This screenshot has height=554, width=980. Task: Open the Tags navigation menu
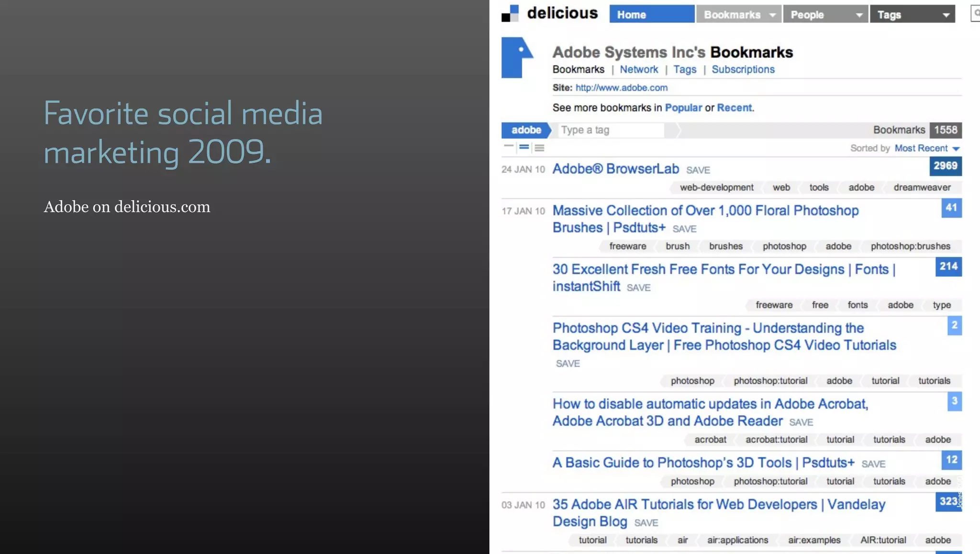point(912,14)
